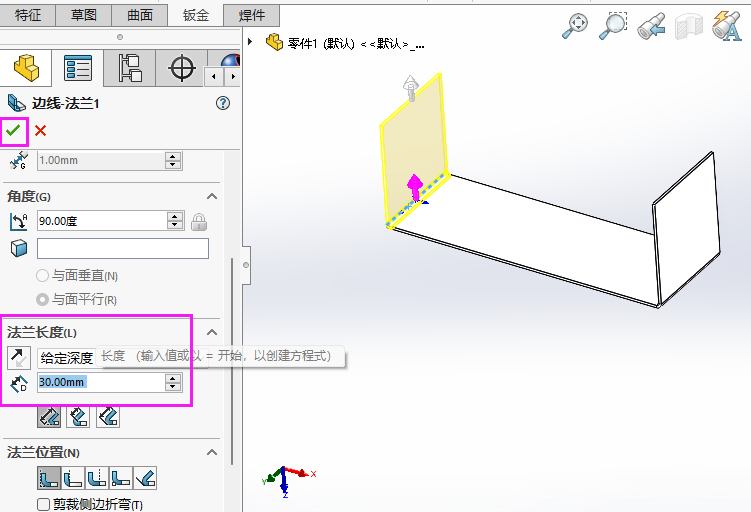
Task: Select tangent bend length option
Action: click(108, 416)
